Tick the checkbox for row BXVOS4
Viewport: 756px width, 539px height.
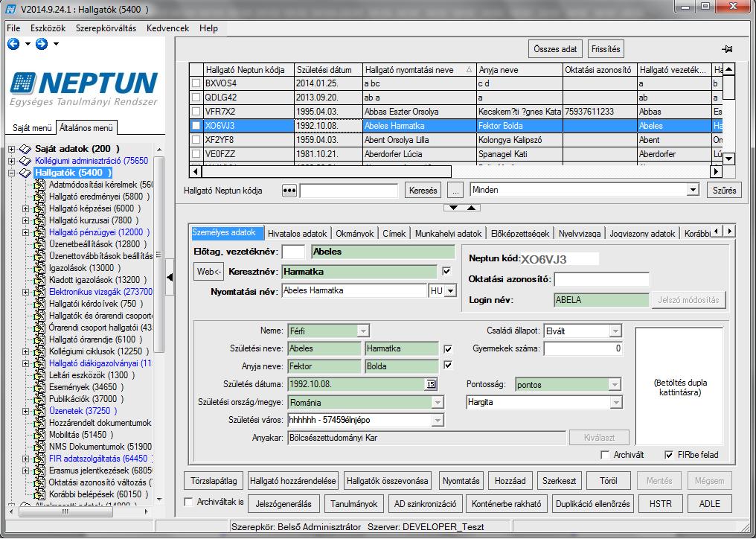click(196, 83)
